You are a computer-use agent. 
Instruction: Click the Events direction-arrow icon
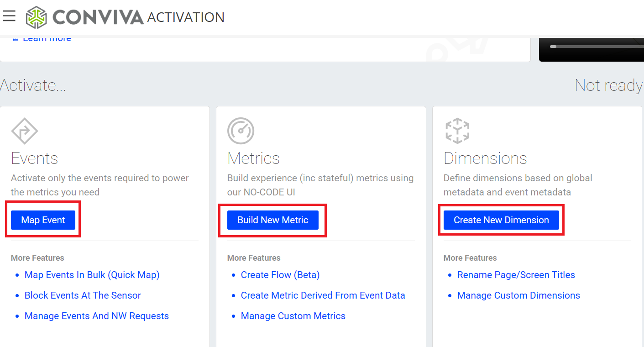24,131
